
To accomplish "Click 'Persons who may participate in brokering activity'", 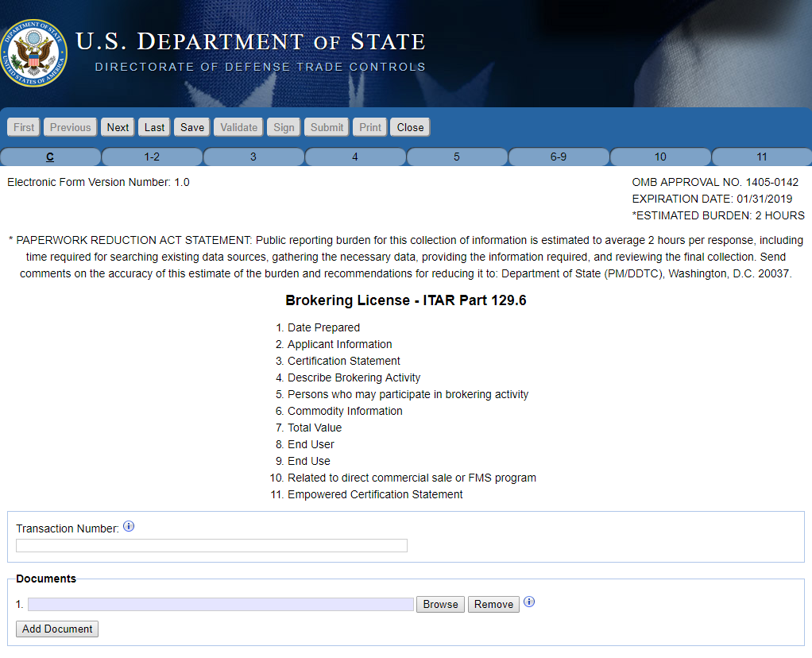I will 408,394.
